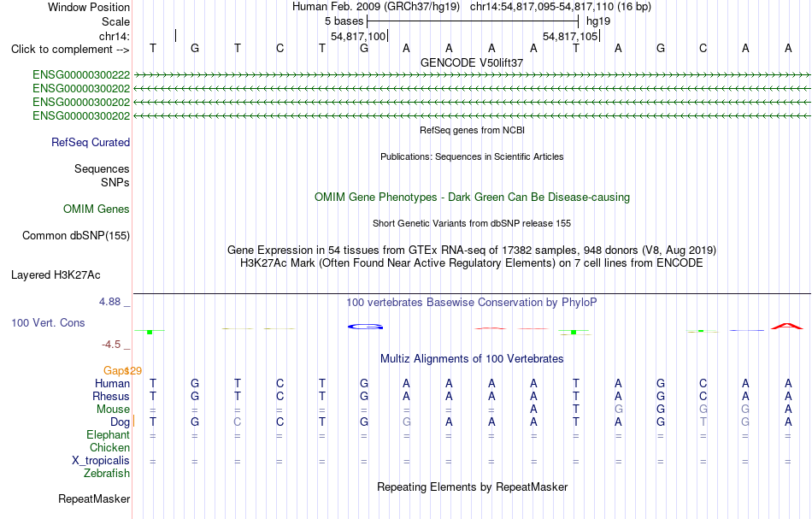The image size is (812, 519).
Task: Select the Chicken alignment row label
Action: click(x=109, y=447)
